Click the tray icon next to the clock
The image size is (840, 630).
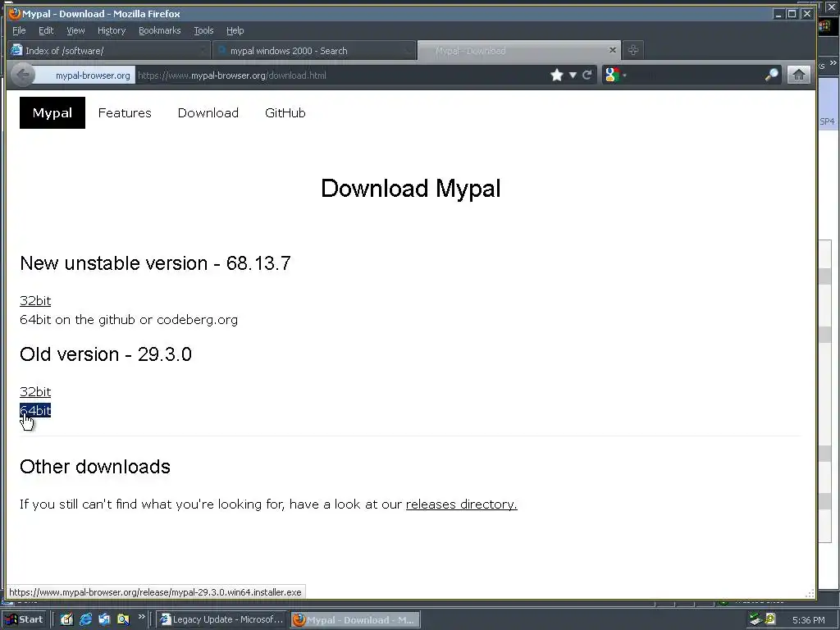click(x=770, y=619)
